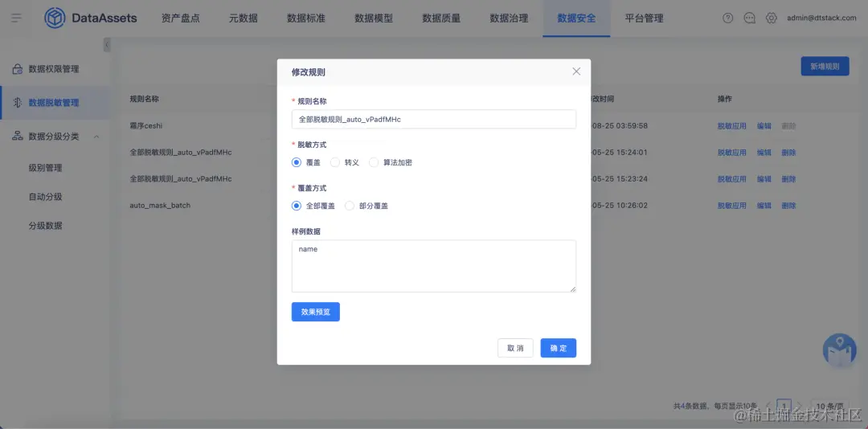The image size is (868, 429).
Task: Click 编辑 in the auto_mask_batch row
Action: click(x=764, y=206)
